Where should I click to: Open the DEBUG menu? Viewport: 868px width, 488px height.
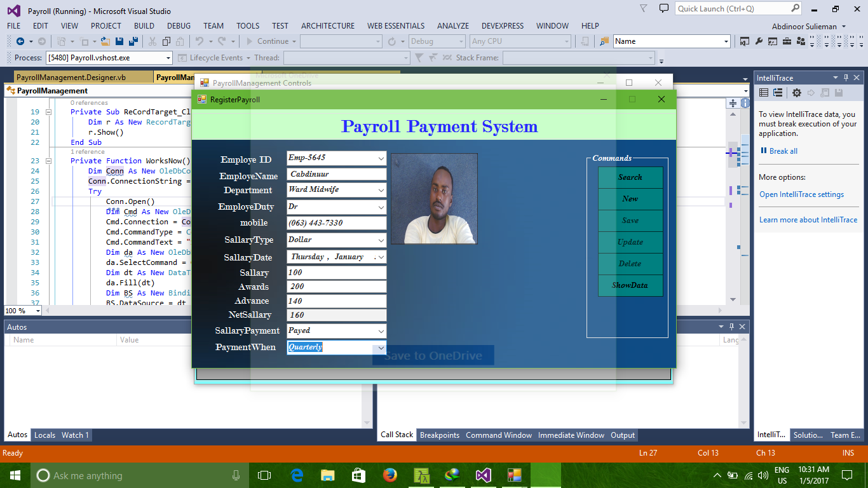[x=179, y=25]
